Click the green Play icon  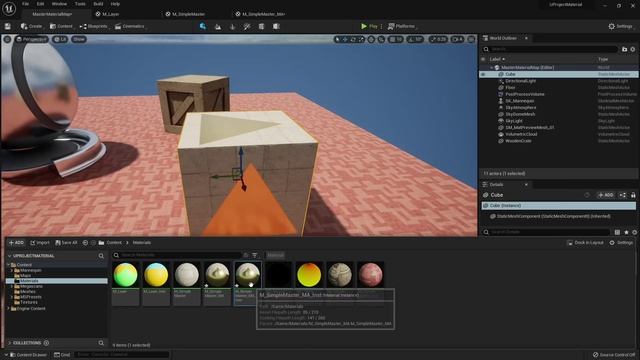(364, 26)
